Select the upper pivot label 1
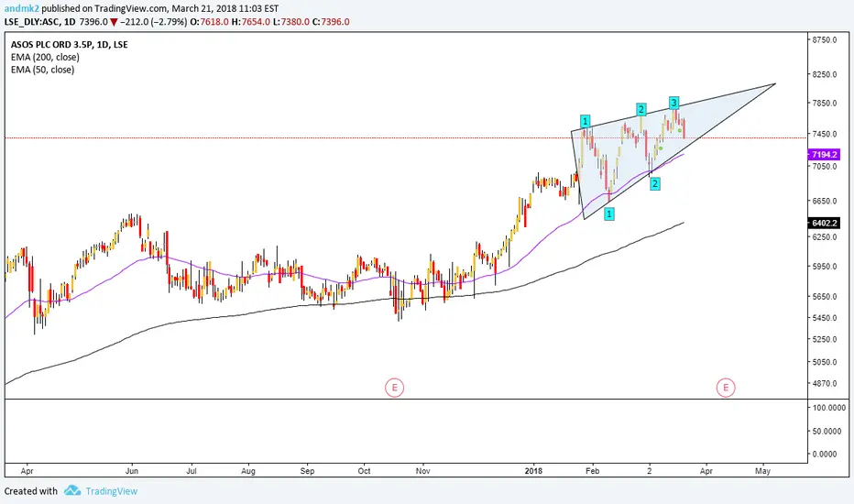854x504 pixels. (x=585, y=120)
